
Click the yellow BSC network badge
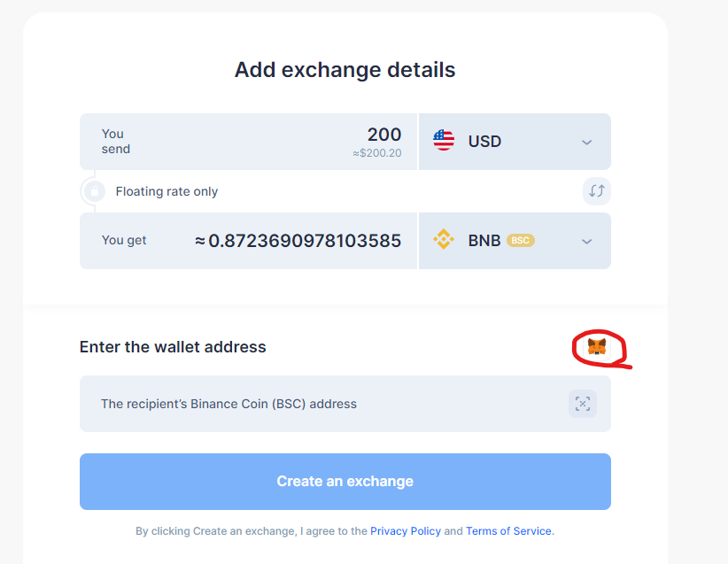pos(521,241)
